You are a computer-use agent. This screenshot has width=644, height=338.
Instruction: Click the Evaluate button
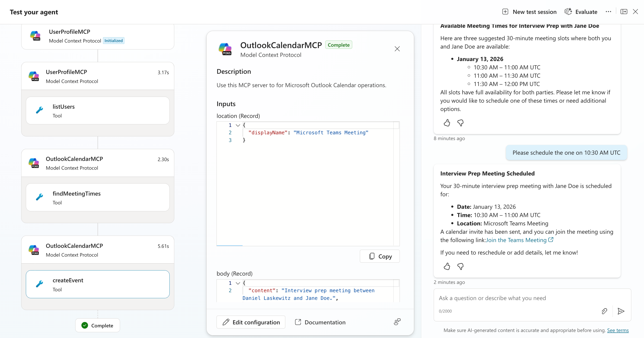click(581, 12)
